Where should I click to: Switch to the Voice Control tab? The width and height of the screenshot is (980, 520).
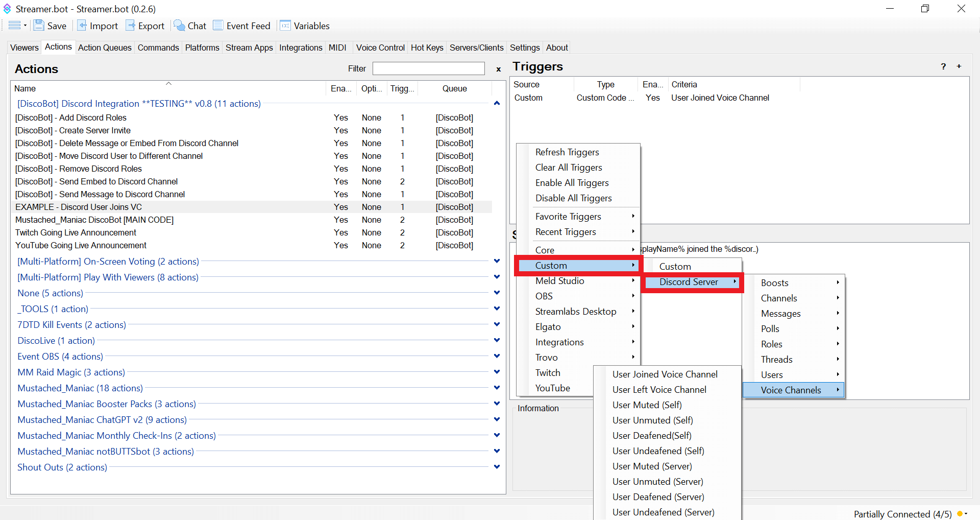coord(380,48)
